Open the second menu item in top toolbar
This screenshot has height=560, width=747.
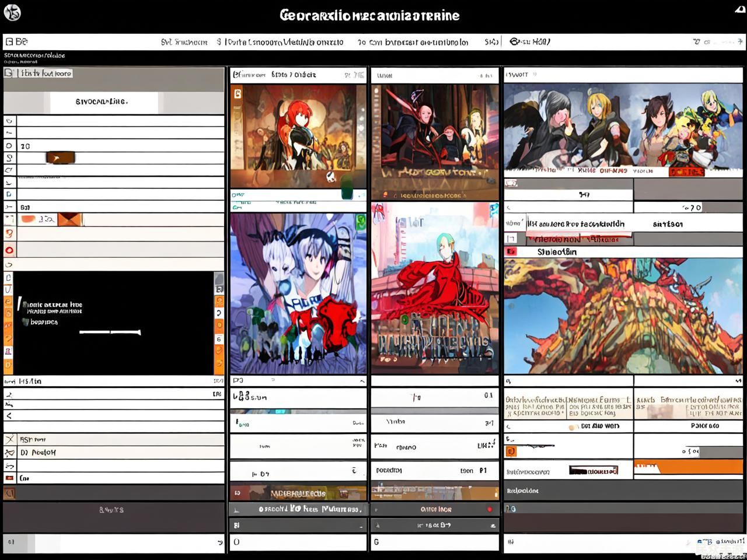280,42
